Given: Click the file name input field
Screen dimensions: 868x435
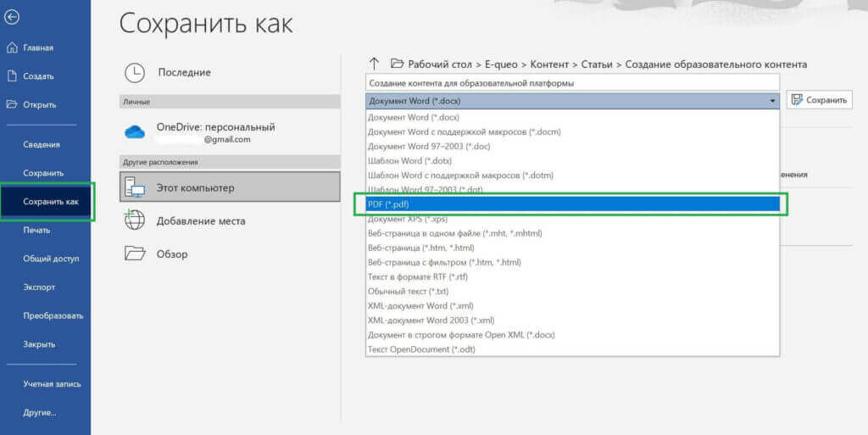Looking at the screenshot, I should [x=571, y=83].
